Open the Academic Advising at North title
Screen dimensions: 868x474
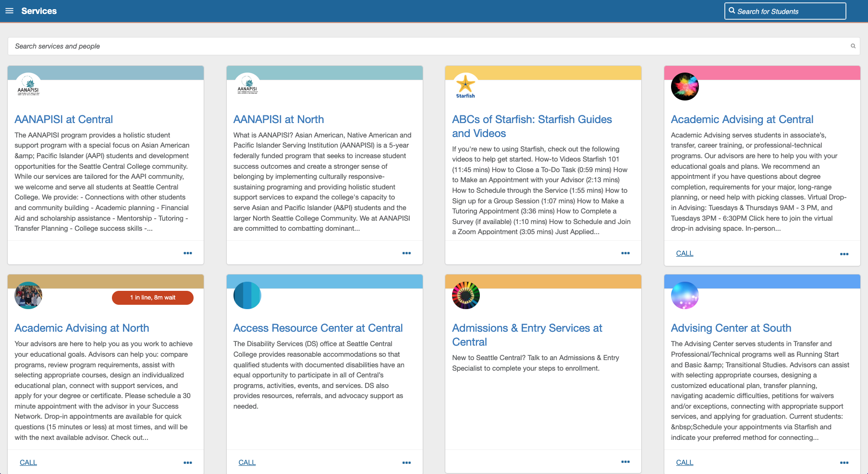click(82, 328)
